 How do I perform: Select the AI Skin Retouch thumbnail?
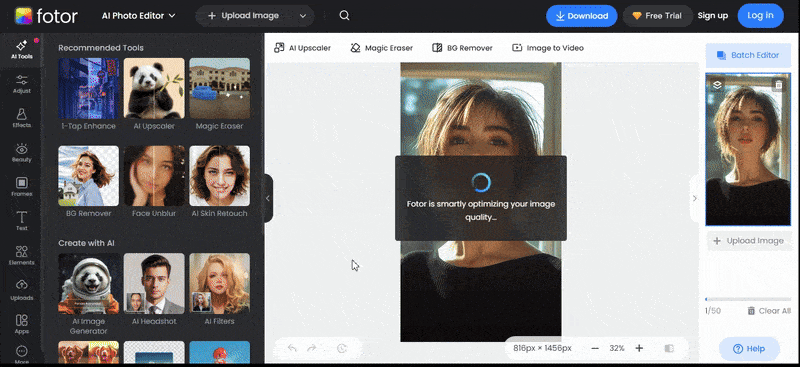click(x=220, y=176)
